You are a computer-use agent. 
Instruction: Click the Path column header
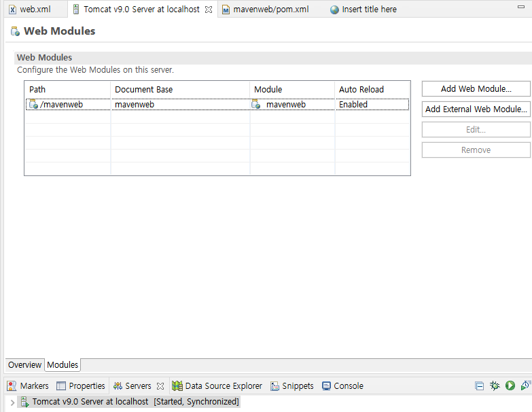(67, 90)
